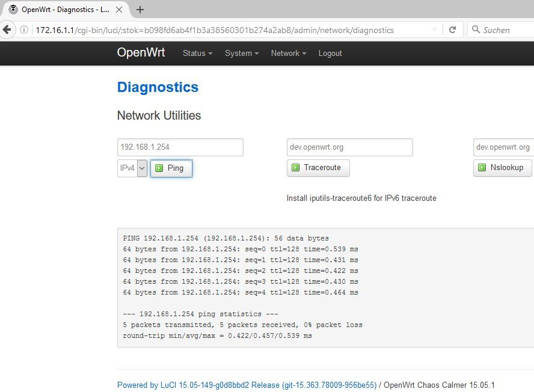Expand the System menu
The height and width of the screenshot is (392, 534).
click(x=242, y=53)
